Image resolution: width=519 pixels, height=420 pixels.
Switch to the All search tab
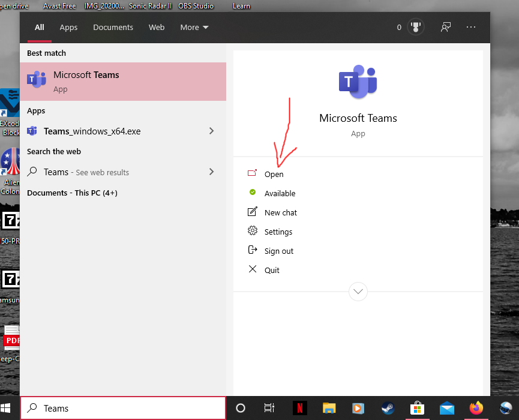40,28
